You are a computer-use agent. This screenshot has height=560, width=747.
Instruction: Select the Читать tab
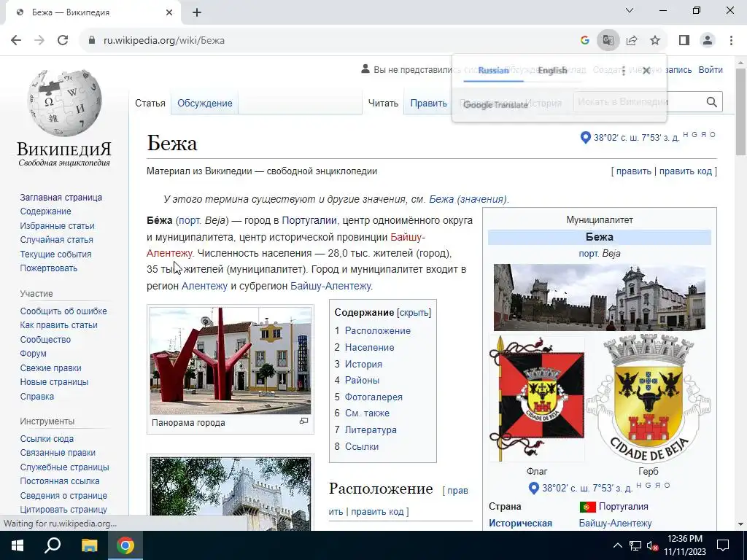[x=383, y=104]
